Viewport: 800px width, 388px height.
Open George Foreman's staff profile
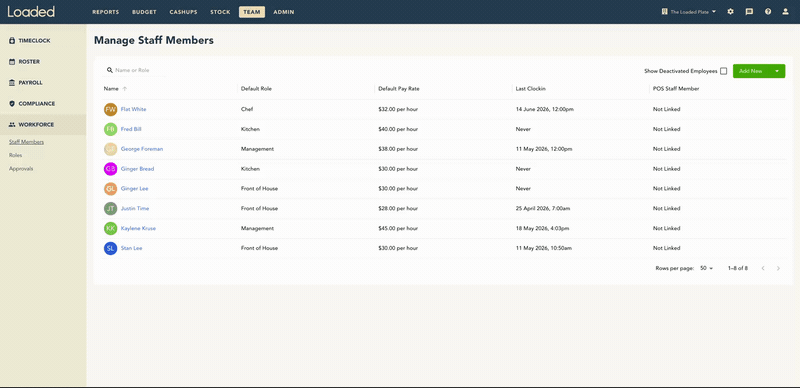click(142, 149)
